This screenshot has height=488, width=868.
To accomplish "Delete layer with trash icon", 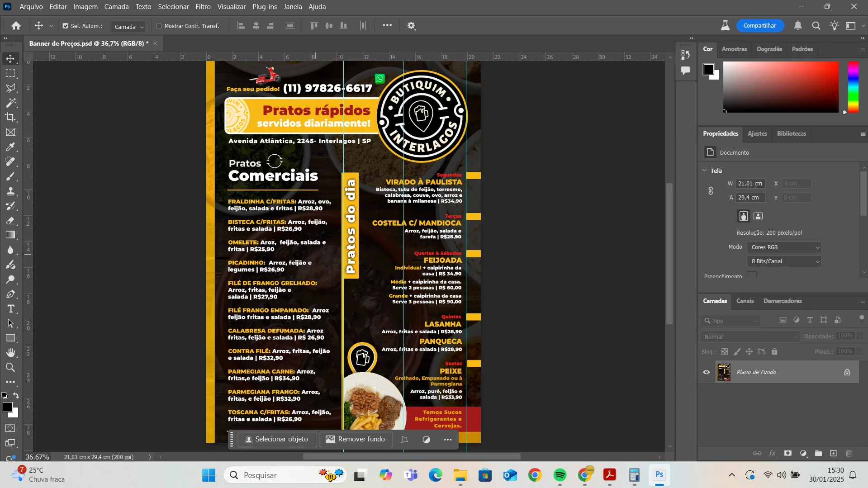I will click(x=849, y=453).
